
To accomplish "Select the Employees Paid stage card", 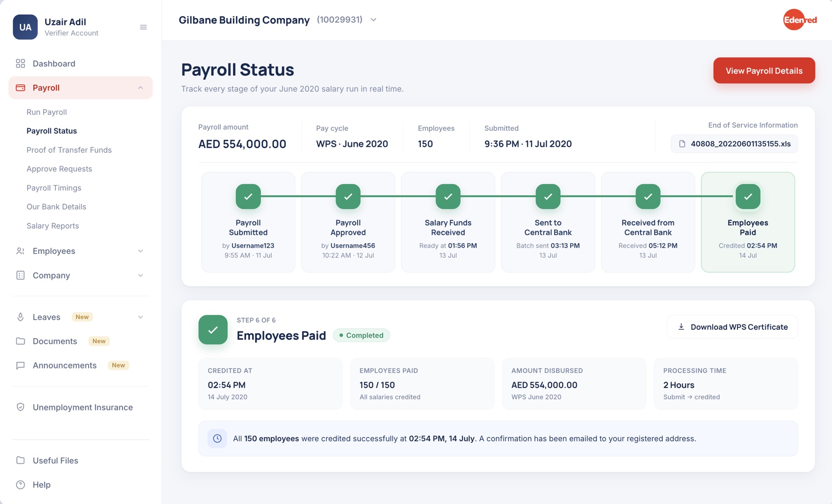I will [748, 222].
